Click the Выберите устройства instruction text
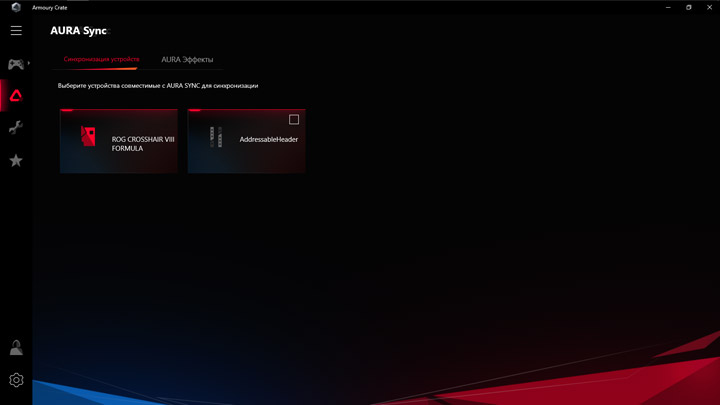 pos(158,85)
